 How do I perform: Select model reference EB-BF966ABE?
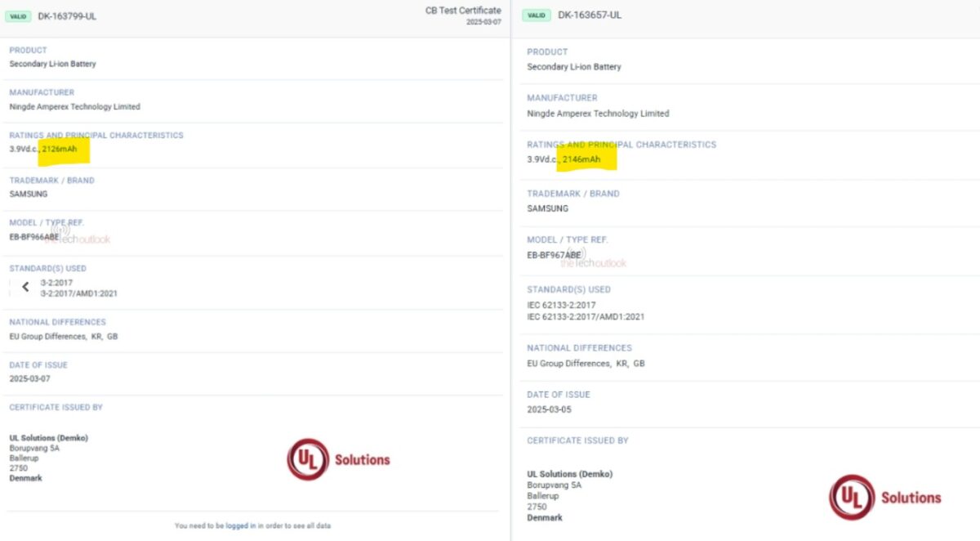click(34, 236)
